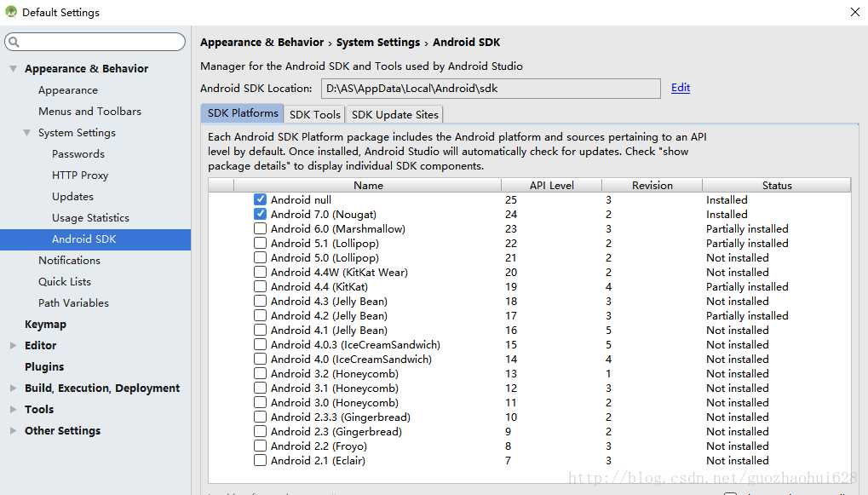The width and height of the screenshot is (868, 495).
Task: Check Android 4.2 (Jelly Bean) checkbox
Action: pyautogui.click(x=260, y=315)
